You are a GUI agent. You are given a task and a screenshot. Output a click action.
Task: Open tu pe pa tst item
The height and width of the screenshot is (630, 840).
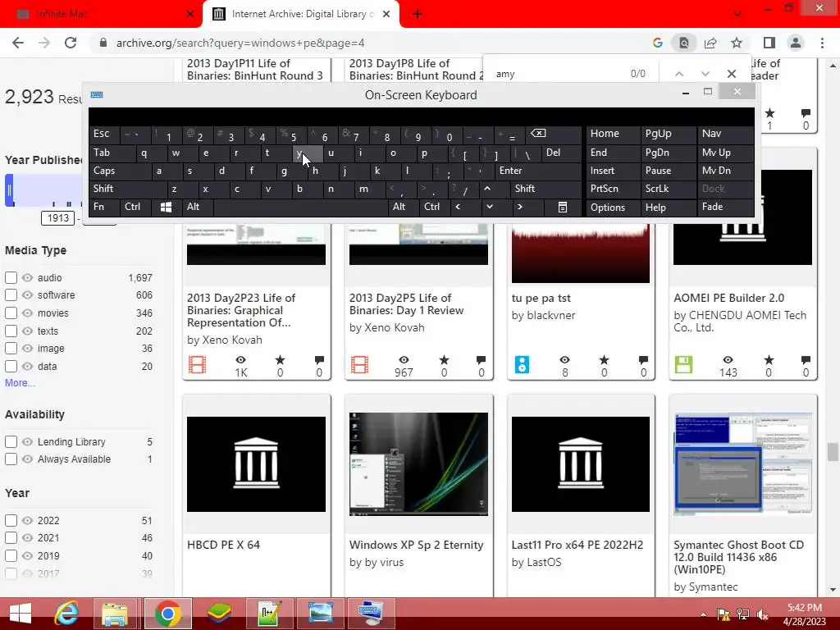541,299
